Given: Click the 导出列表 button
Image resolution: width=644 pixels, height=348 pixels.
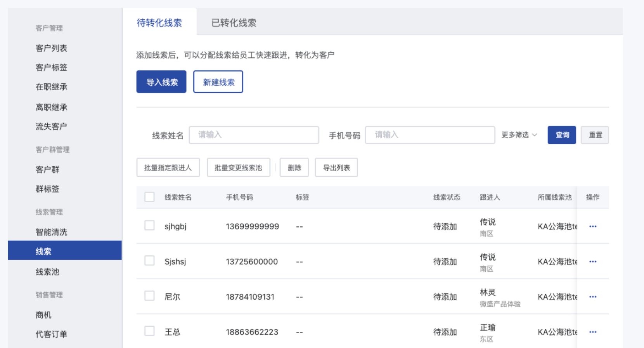Looking at the screenshot, I should tap(336, 167).
